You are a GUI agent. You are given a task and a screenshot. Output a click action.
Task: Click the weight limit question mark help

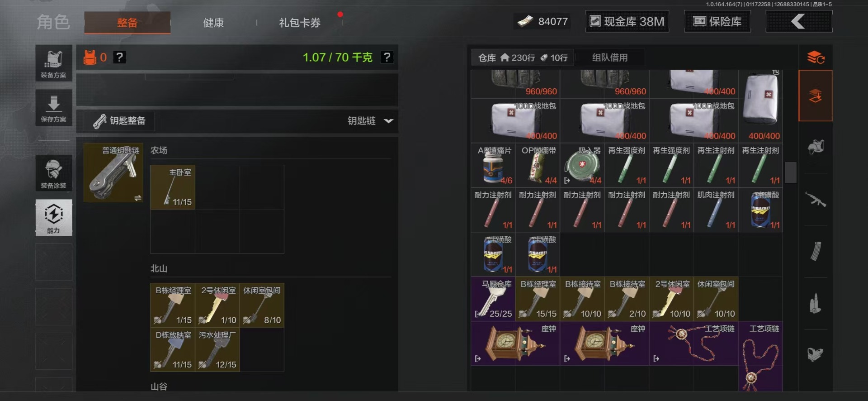click(x=387, y=57)
